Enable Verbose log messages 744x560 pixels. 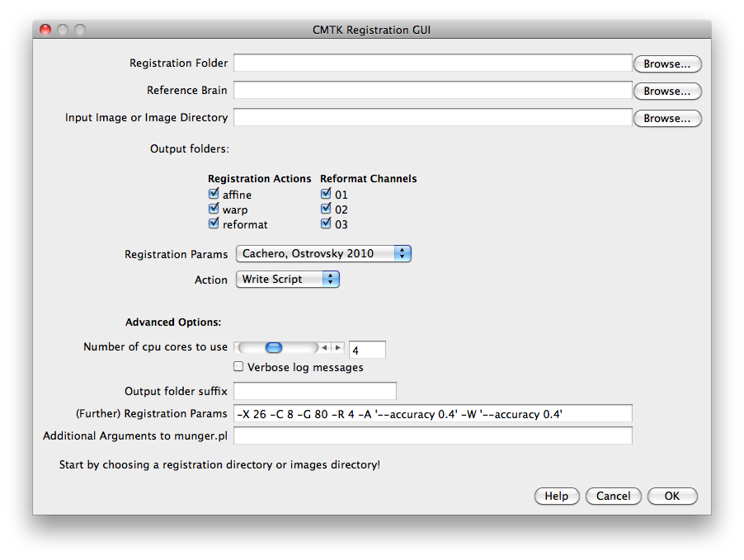[x=238, y=367]
